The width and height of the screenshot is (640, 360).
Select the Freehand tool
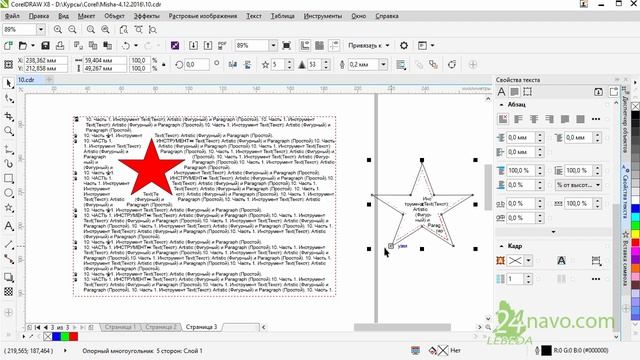[9, 149]
